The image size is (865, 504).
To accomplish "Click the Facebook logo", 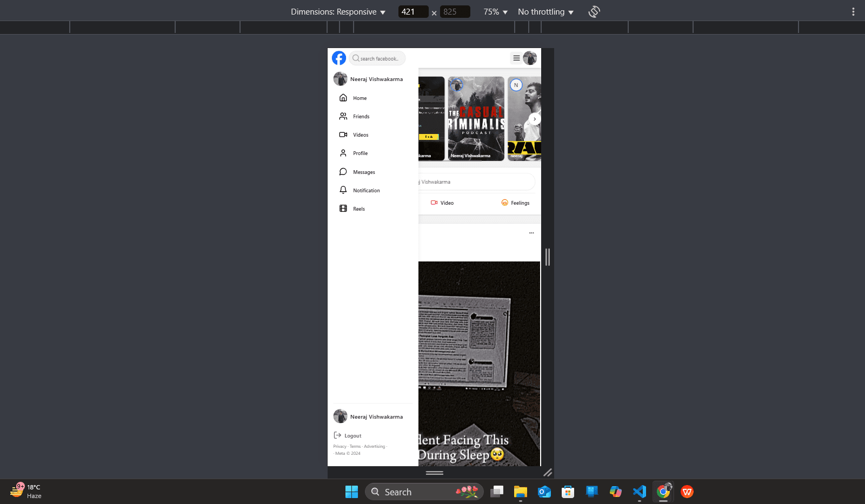I will [339, 58].
